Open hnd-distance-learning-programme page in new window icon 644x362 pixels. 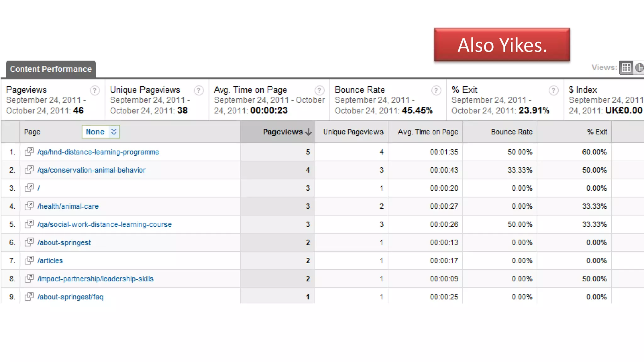[29, 152]
